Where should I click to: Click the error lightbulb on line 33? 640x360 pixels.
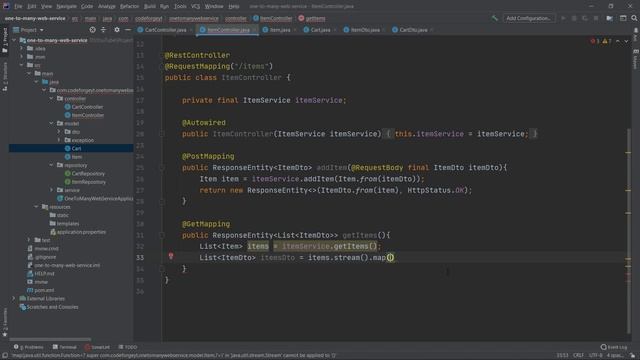point(171,256)
